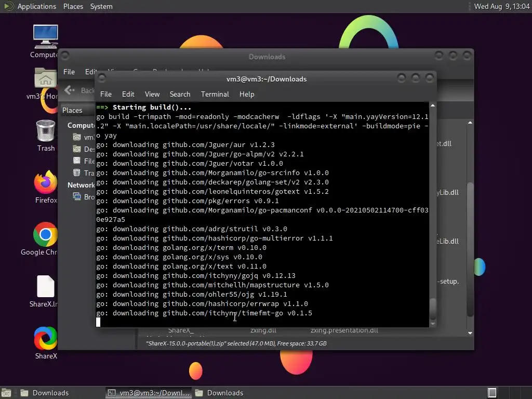Viewport: 532px width, 399px height.
Task: Click the file manager vertical scrollbar thumb
Action: tap(470, 249)
